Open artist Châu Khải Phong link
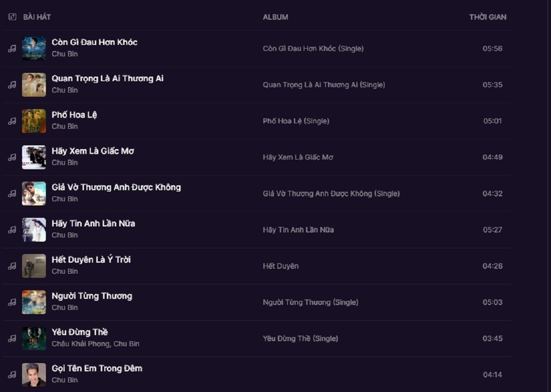Viewport: 551px width, 392px height. (x=81, y=344)
